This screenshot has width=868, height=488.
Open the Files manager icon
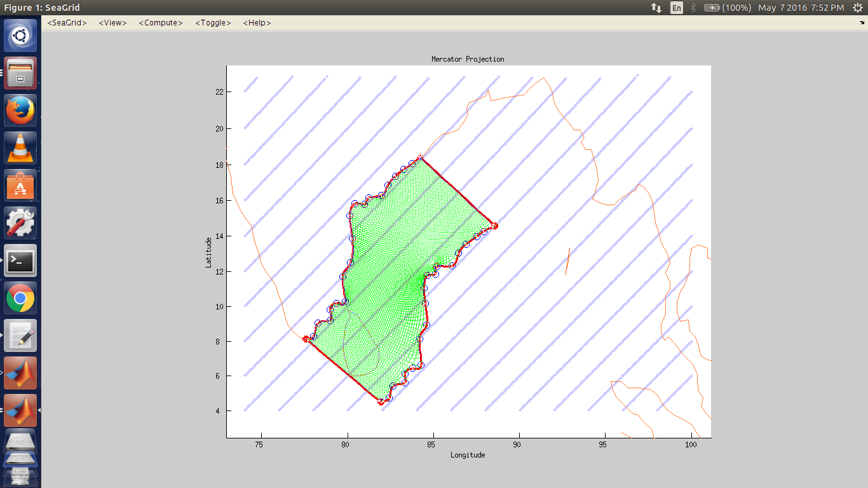click(x=20, y=73)
